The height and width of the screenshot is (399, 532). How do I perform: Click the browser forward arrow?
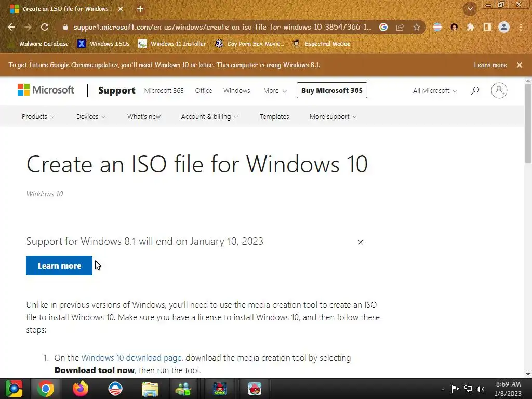pos(28,27)
